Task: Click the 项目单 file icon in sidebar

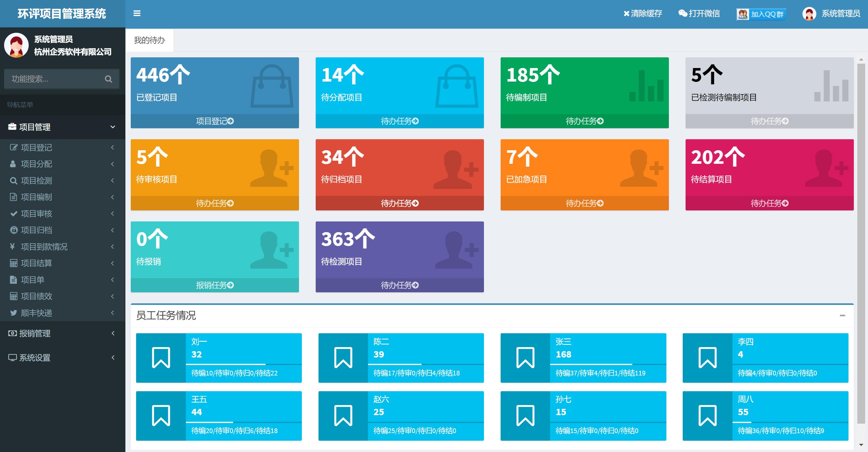Action: click(13, 280)
